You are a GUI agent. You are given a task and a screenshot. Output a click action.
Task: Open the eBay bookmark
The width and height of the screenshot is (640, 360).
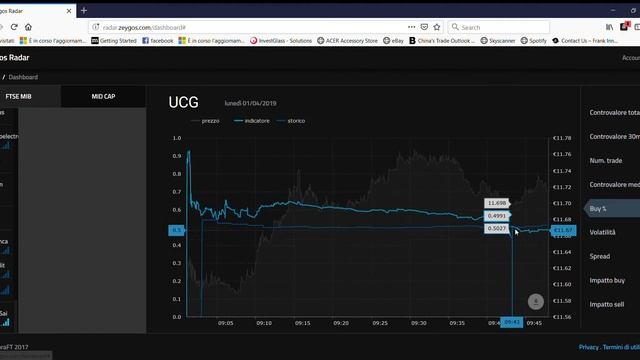(393, 40)
